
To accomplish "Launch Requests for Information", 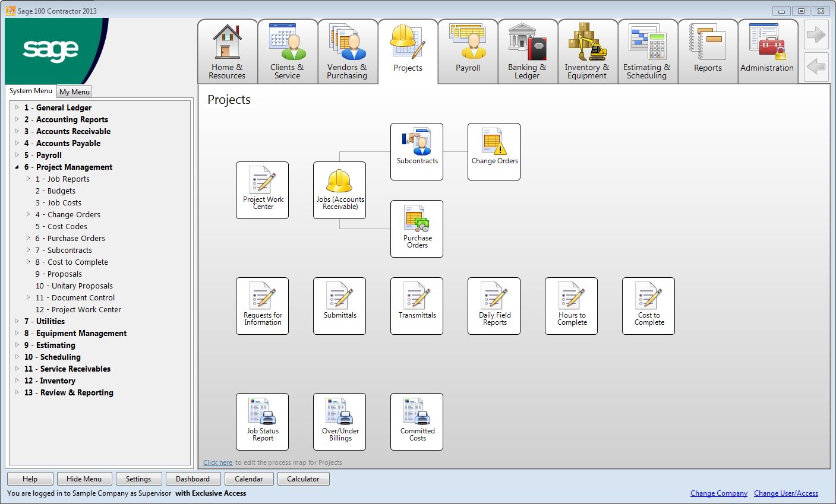I will pos(263,306).
